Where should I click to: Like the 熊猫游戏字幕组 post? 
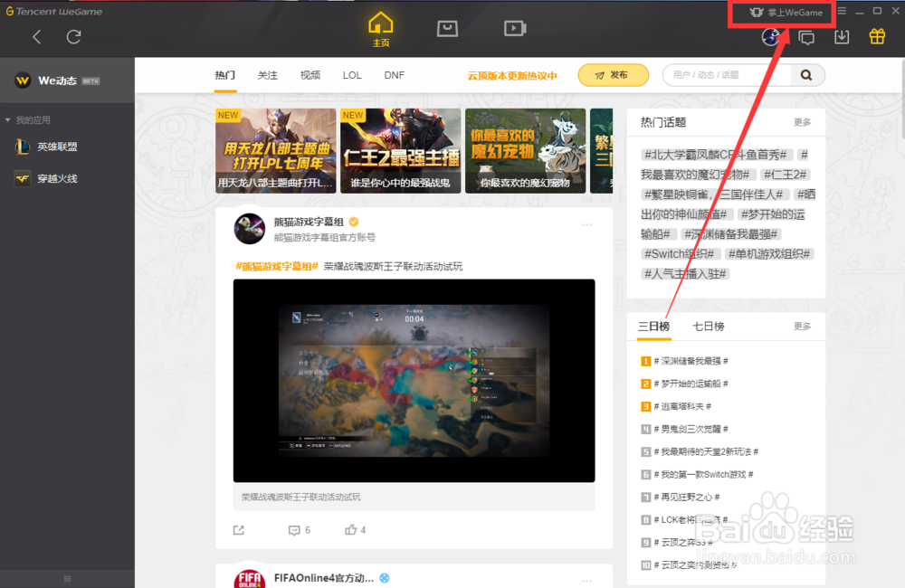pyautogui.click(x=355, y=529)
